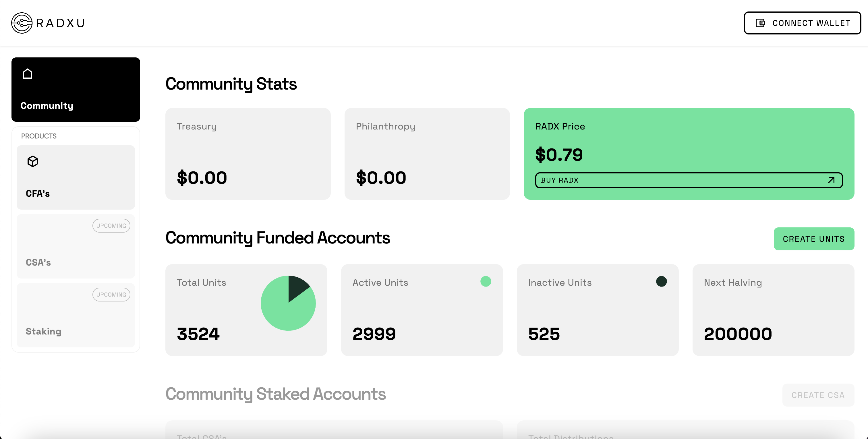Click the arrow icon inside Buy RADX
Viewport: 868px width, 439px height.
831,180
